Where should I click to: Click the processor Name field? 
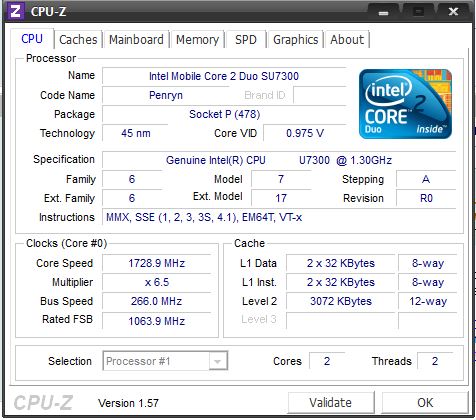[224, 76]
